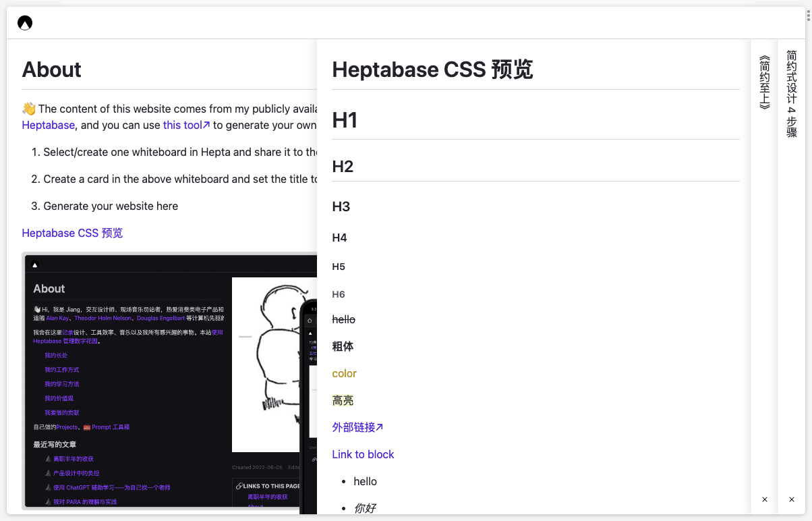Screen dimensions: 812x521
Task: Open the Heptabase CSS 预览 link
Action: (72, 233)
